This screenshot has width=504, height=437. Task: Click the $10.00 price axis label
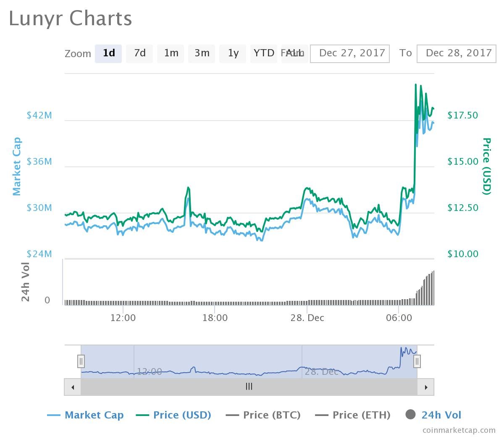click(463, 254)
